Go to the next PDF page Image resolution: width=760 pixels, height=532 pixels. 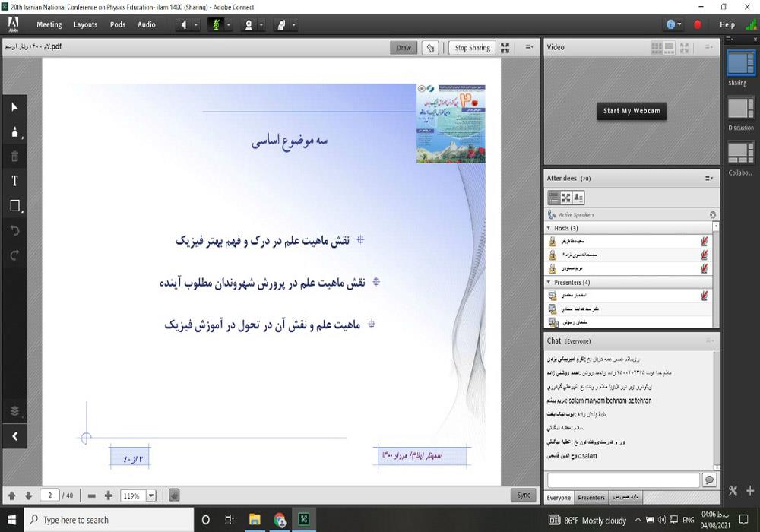pos(28,496)
